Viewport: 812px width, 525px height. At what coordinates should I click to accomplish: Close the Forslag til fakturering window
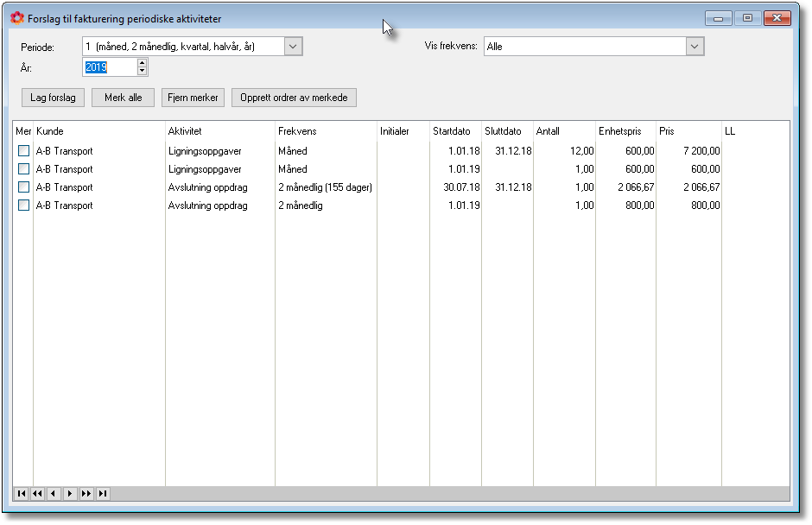point(777,18)
